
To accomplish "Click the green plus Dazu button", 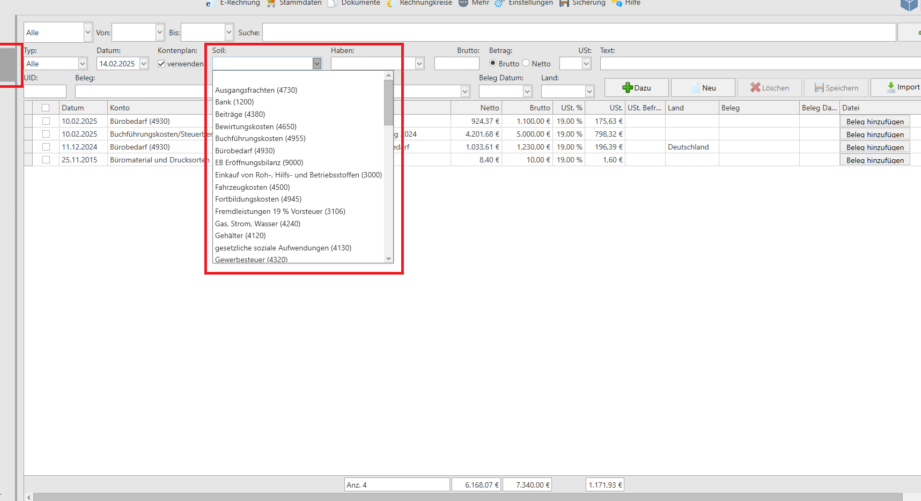I will click(635, 88).
